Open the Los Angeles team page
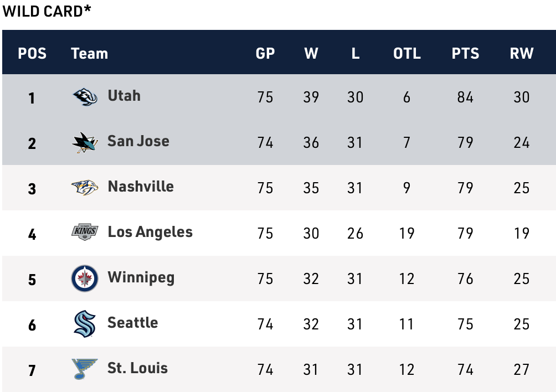This screenshot has width=556, height=392. coord(150,232)
